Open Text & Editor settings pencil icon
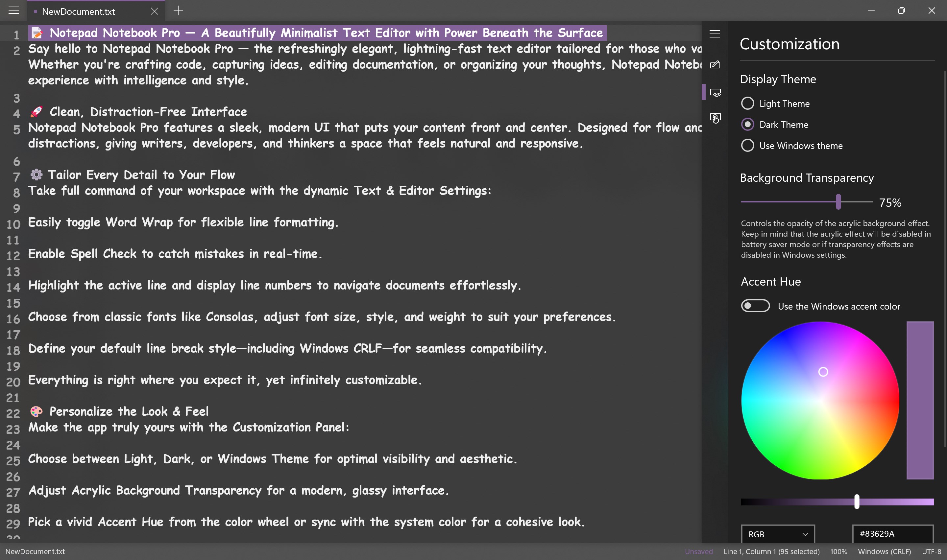The width and height of the screenshot is (947, 560). (715, 65)
